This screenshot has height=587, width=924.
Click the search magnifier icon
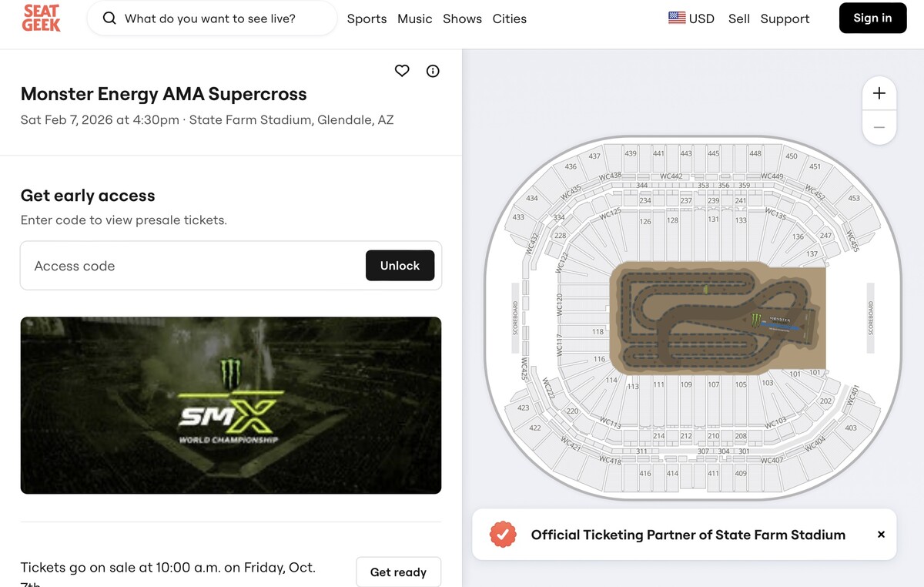click(x=109, y=18)
